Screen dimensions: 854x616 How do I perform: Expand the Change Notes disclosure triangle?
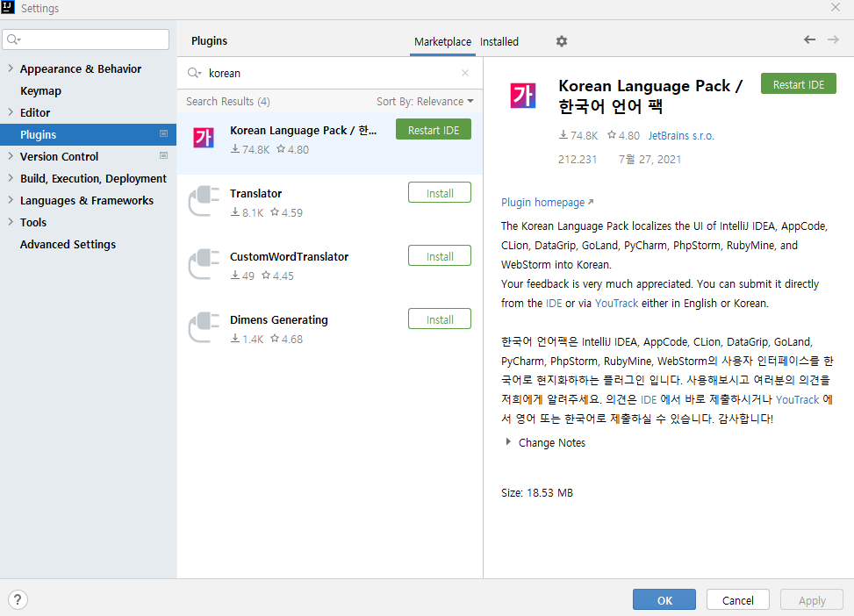tap(508, 441)
